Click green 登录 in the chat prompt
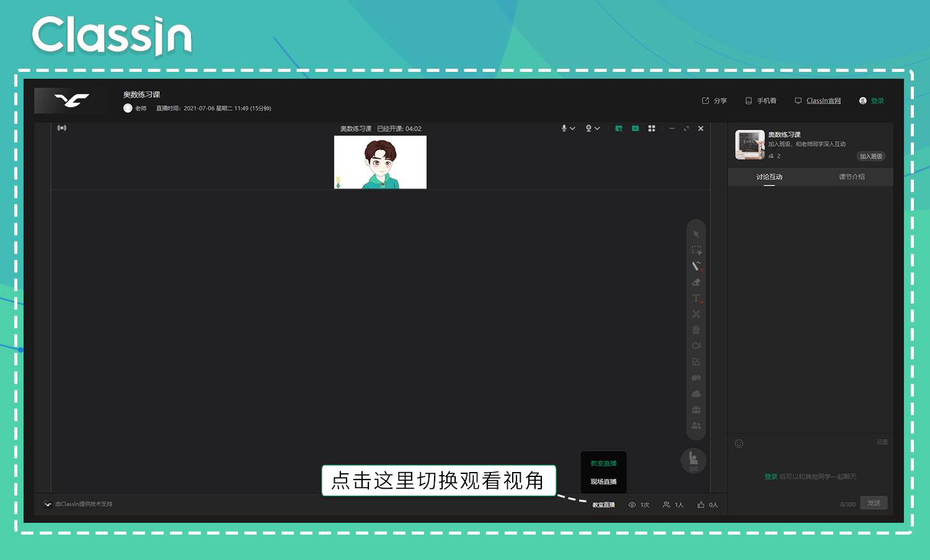Image resolution: width=930 pixels, height=560 pixels. pyautogui.click(x=771, y=476)
